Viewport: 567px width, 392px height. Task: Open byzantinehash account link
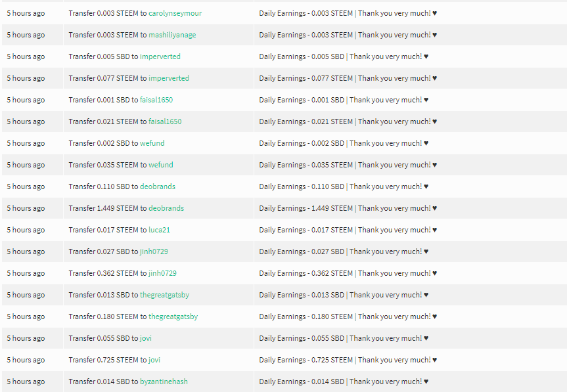[164, 382]
